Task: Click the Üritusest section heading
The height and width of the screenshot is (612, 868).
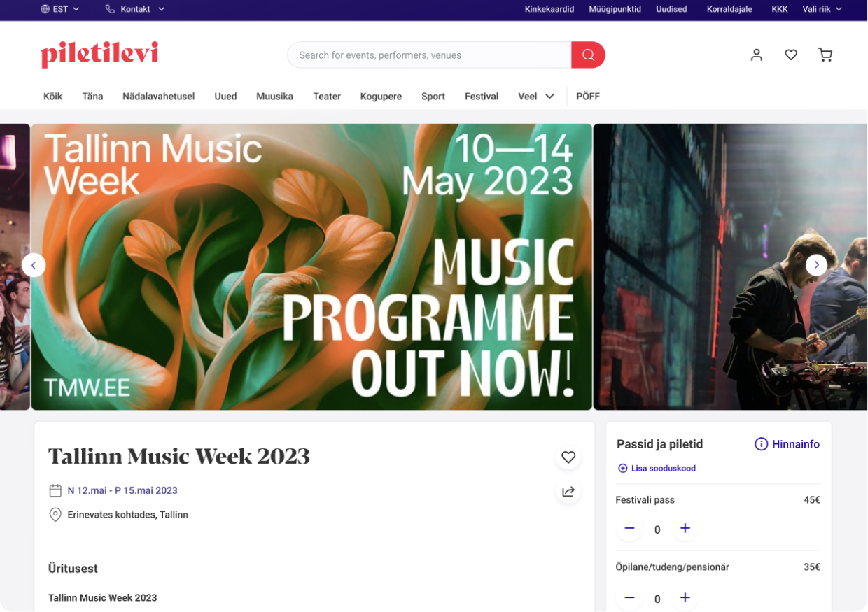Action: 73,569
